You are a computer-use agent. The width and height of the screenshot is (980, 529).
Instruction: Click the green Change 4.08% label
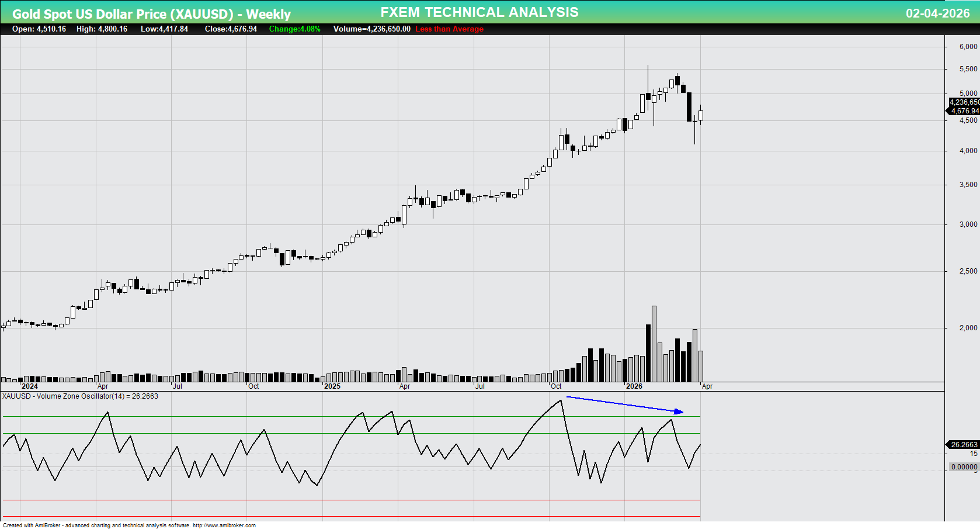tap(294, 29)
